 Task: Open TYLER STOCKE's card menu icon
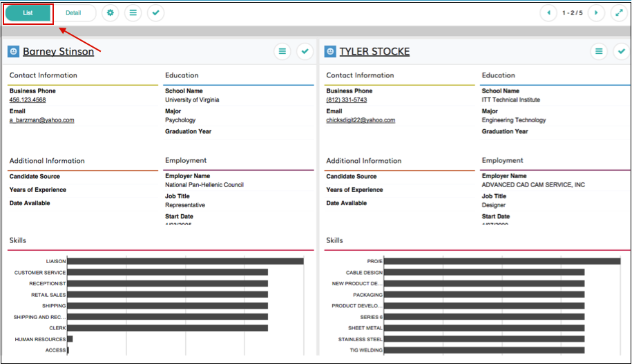tap(599, 51)
